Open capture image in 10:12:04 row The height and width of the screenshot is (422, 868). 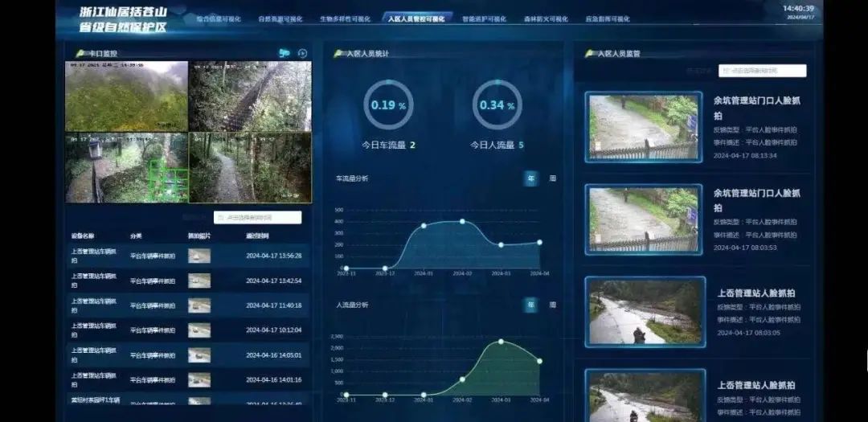pyautogui.click(x=199, y=330)
